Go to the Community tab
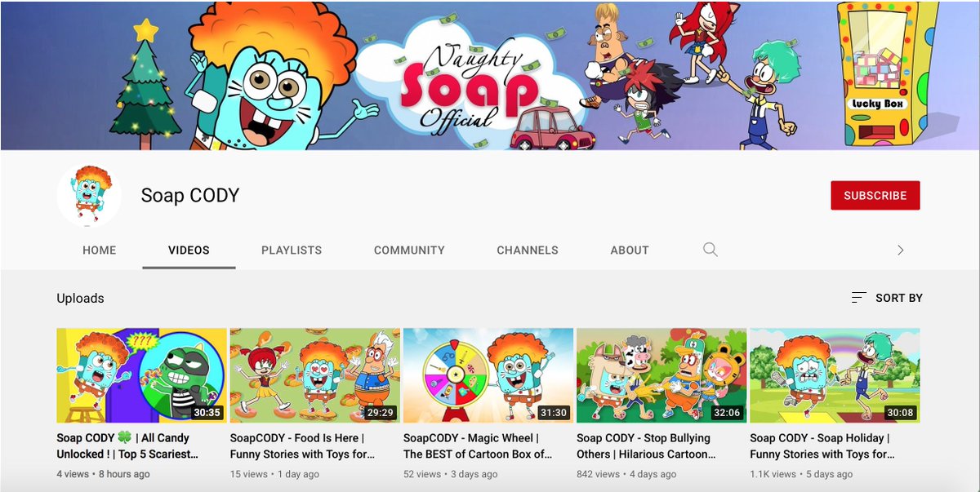This screenshot has width=980, height=492. click(409, 250)
